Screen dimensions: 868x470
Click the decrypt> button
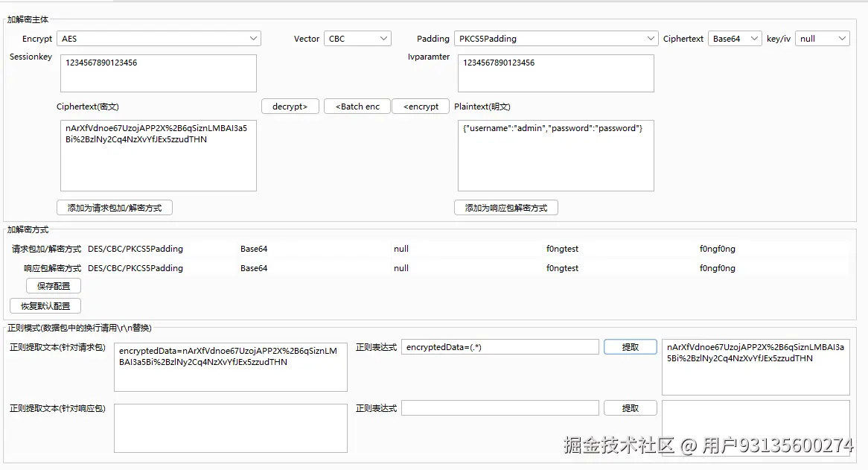click(x=290, y=107)
